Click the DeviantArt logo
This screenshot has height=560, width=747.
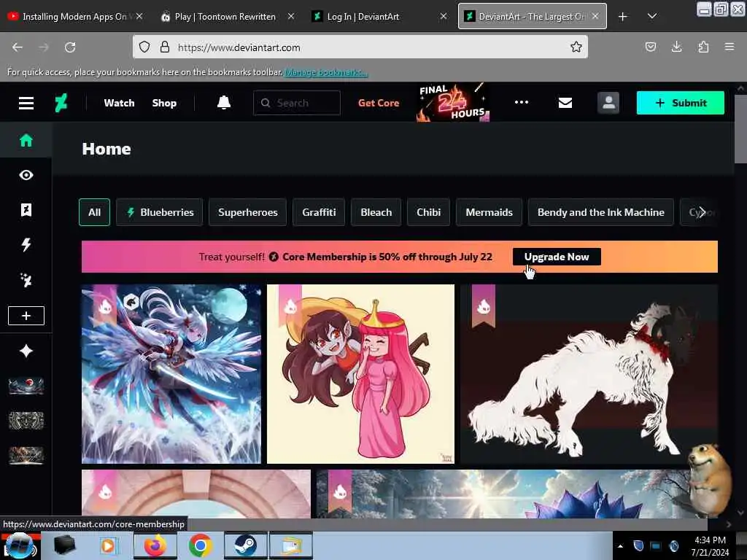pyautogui.click(x=61, y=103)
